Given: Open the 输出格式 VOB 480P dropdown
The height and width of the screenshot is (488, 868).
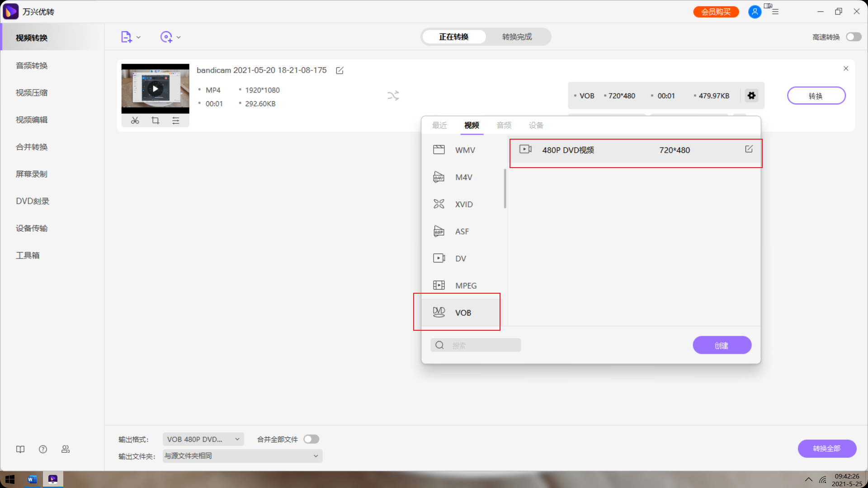Looking at the screenshot, I should 203,439.
